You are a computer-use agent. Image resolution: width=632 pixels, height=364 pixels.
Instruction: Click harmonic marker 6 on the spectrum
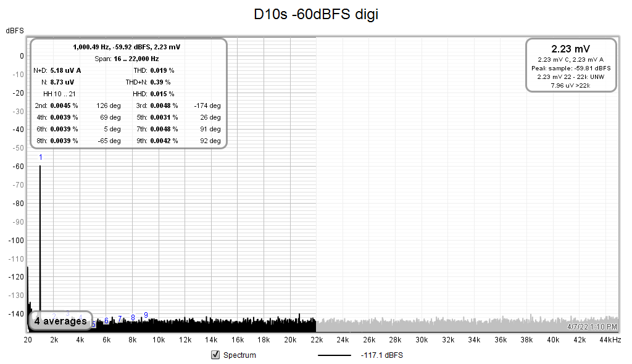pos(106,321)
